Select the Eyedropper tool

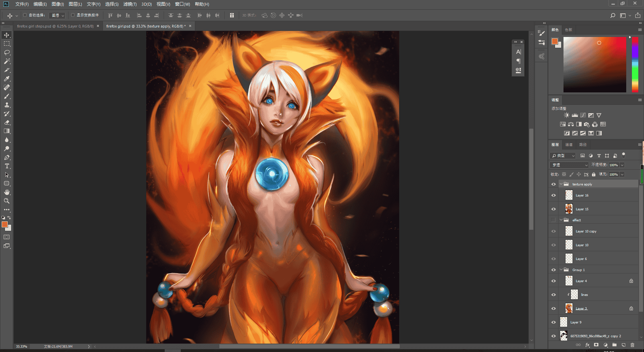click(7, 79)
